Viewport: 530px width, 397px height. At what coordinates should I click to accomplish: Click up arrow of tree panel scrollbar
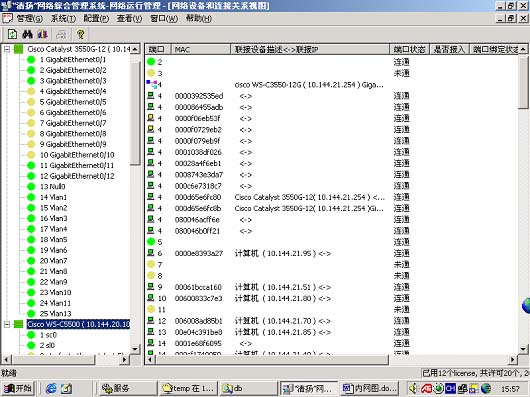[135, 49]
